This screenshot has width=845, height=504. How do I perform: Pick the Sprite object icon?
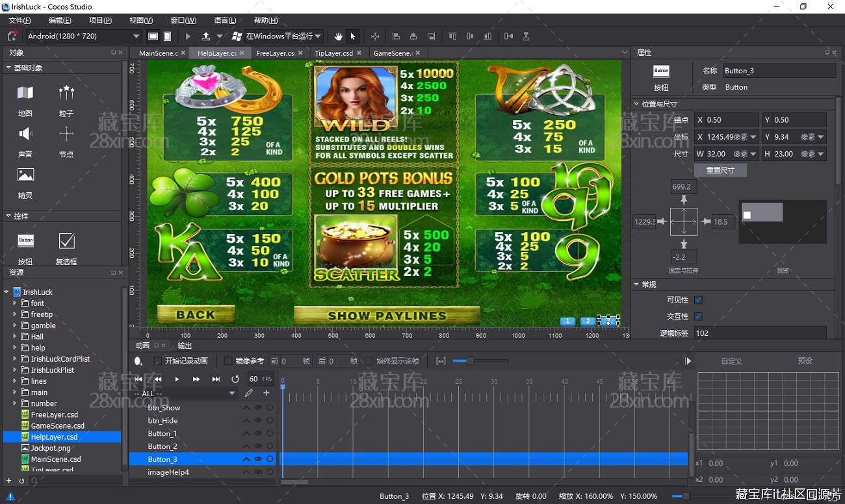25,175
